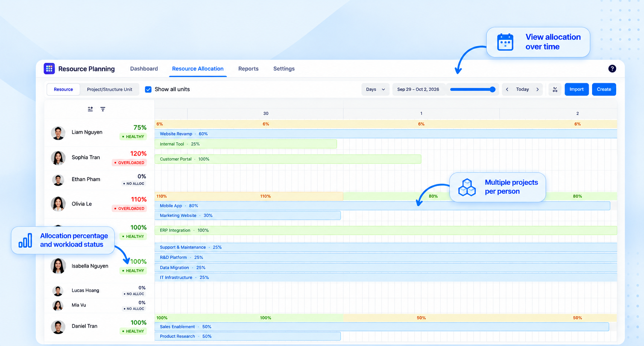Image resolution: width=644 pixels, height=346 pixels.
Task: Click the Marketing Website 30% allocation bar
Action: pos(248,215)
